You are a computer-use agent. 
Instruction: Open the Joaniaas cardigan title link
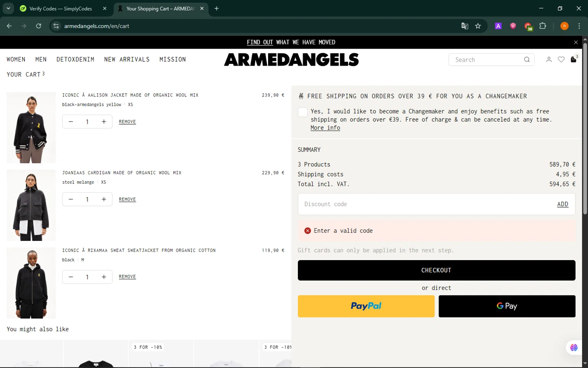point(122,173)
